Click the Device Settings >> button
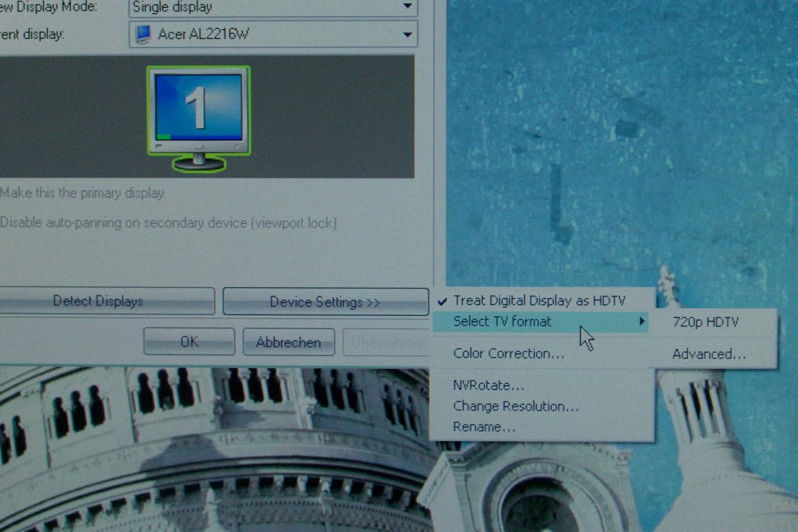The height and width of the screenshot is (532, 798). (x=325, y=302)
